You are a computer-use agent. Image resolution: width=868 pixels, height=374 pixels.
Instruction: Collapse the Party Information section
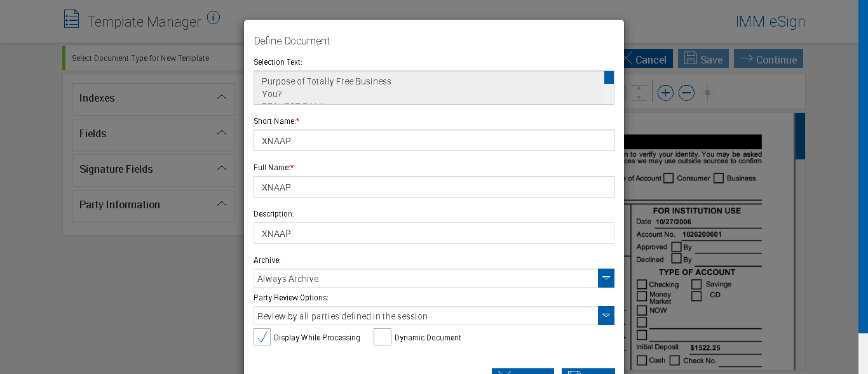coord(221,204)
